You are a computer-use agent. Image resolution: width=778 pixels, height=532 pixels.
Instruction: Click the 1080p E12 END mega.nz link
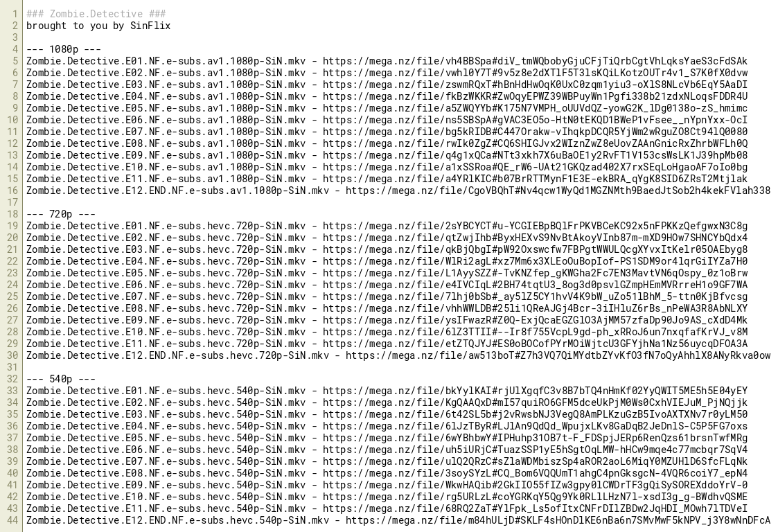coord(558,190)
